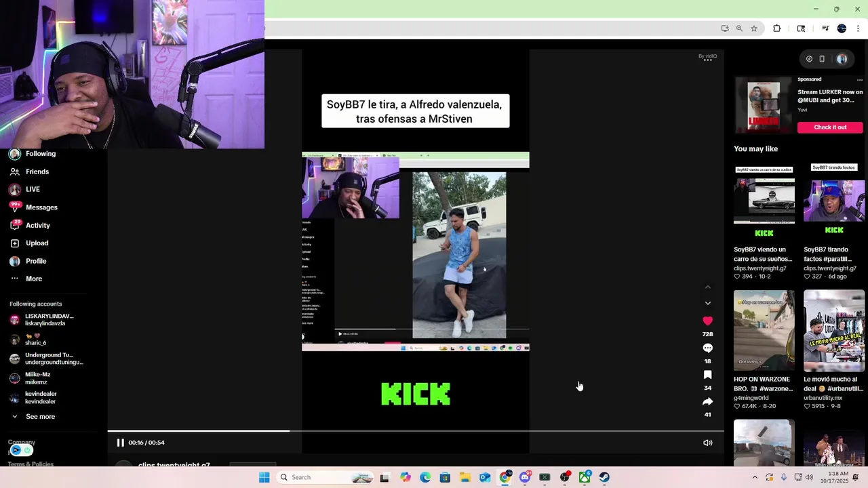Open Upload in the sidebar
This screenshot has width=868, height=488.
point(30,243)
